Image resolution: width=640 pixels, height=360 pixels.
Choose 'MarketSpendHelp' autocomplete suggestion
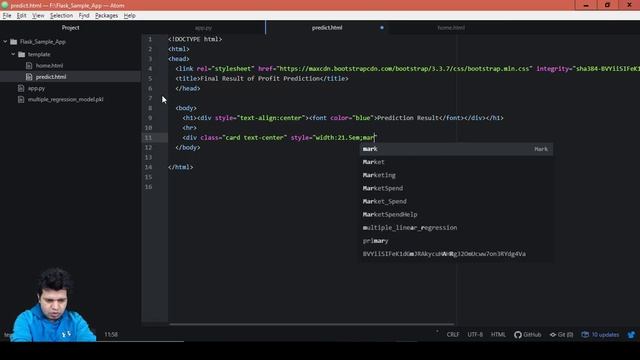[x=456, y=214]
